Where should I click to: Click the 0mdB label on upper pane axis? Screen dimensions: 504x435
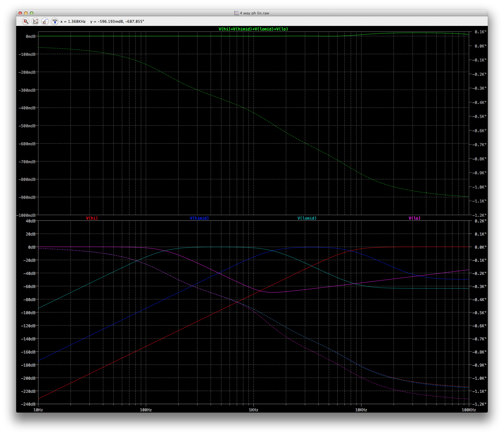(31, 36)
